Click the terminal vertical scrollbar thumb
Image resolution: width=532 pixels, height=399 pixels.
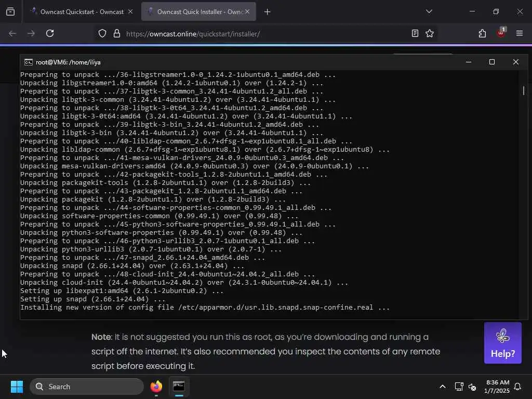click(524, 90)
